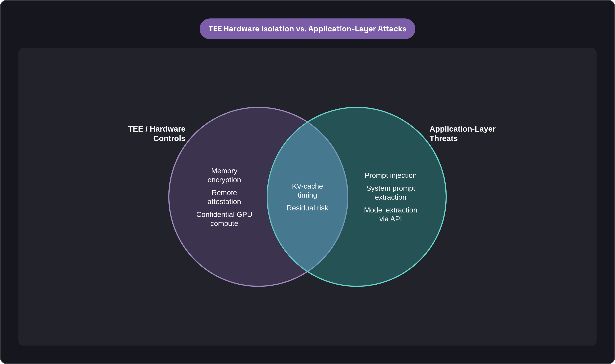Screen dimensions: 615x364
Task: Click the "Model extraction via API" text
Action: pyautogui.click(x=390, y=215)
